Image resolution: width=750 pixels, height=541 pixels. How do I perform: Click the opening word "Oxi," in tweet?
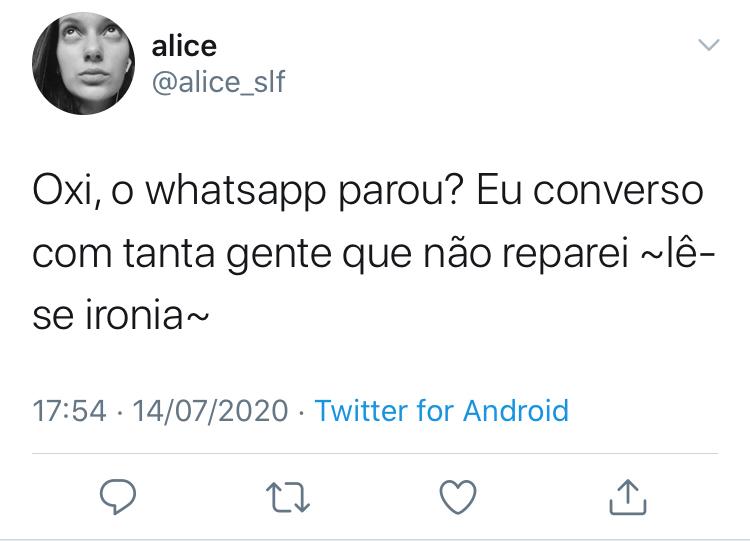point(66,191)
